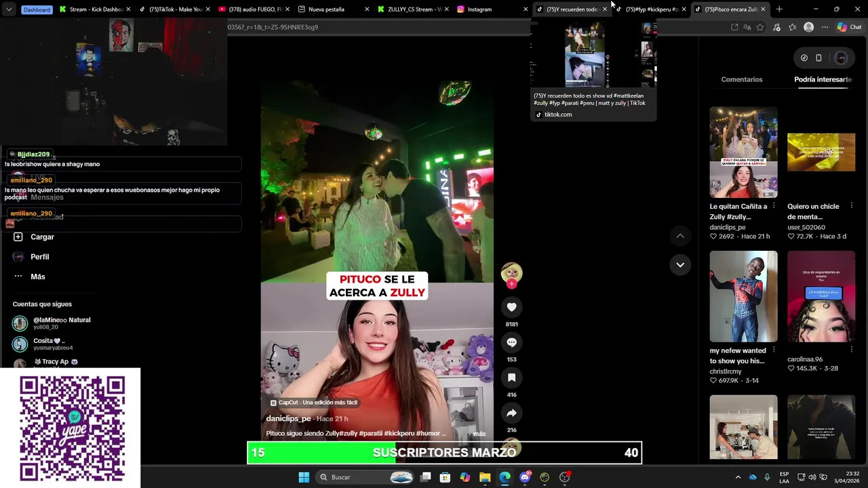Like the video with the heart icon
Viewport: 868px width, 488px height.
click(x=511, y=307)
